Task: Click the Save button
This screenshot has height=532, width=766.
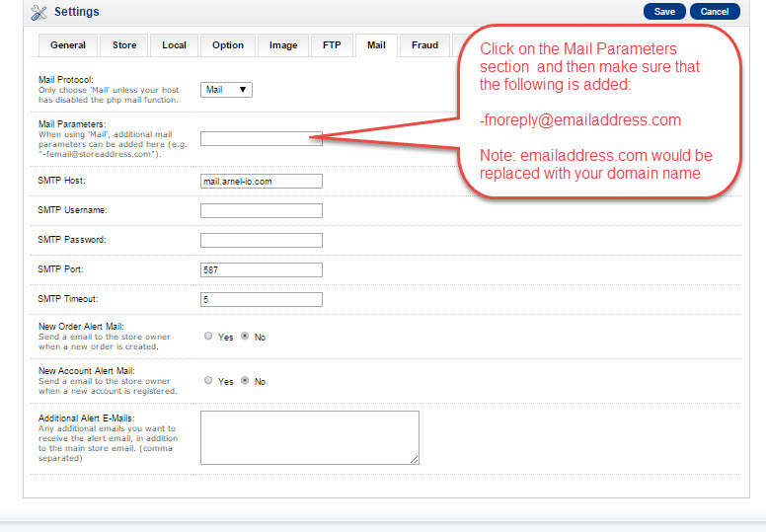Action: pyautogui.click(x=664, y=11)
